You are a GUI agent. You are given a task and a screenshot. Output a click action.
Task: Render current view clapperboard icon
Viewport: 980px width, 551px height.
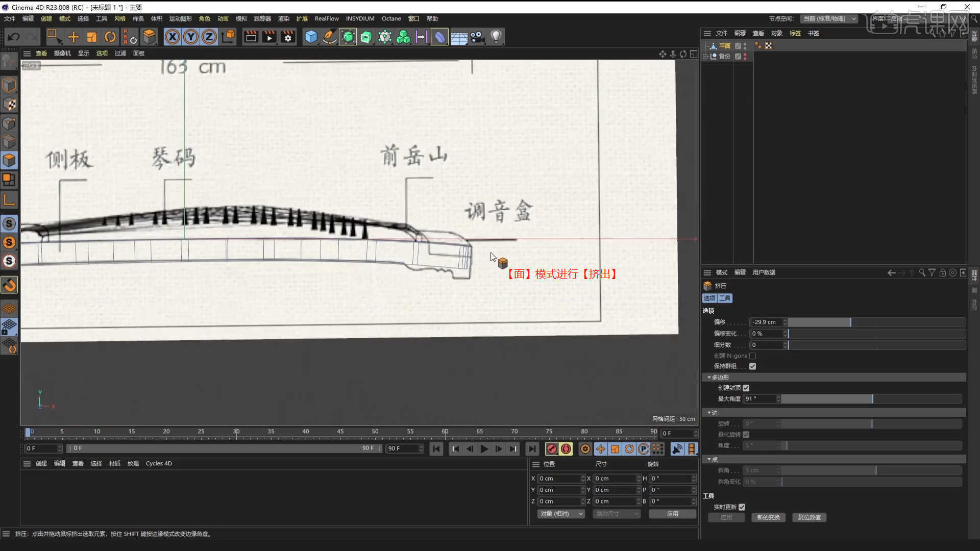tap(251, 37)
